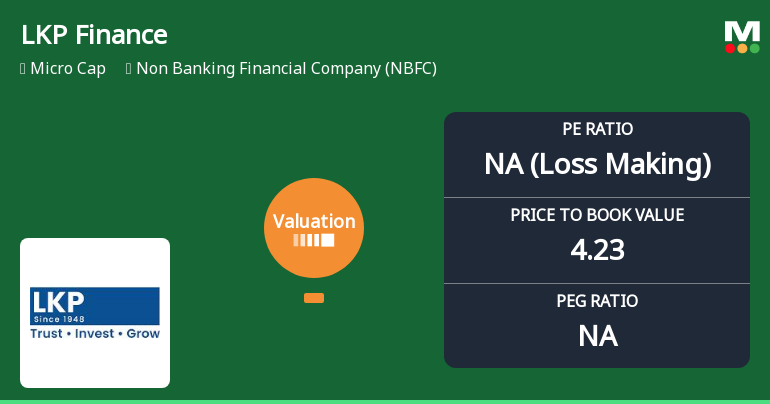The width and height of the screenshot is (770, 404).
Task: Click the PE RATIO label
Action: pos(597,129)
